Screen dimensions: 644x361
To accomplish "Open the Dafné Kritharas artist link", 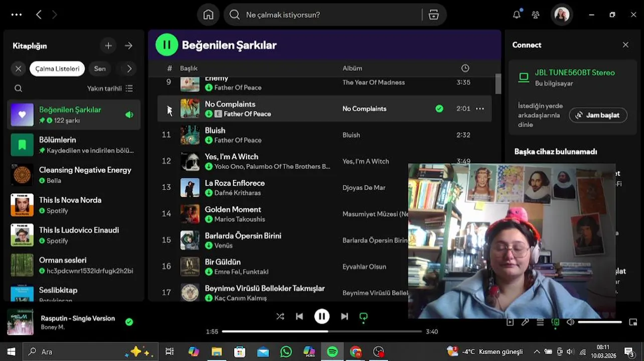I will click(x=237, y=193).
